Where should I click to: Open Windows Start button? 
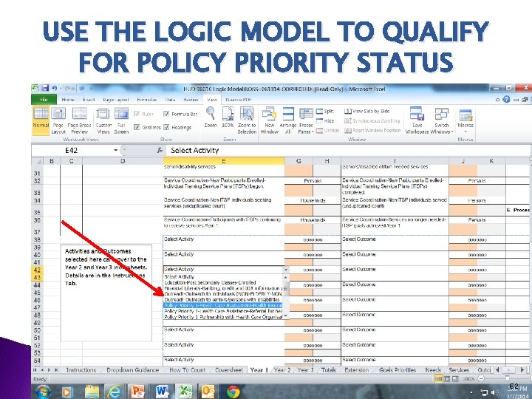pos(43,392)
